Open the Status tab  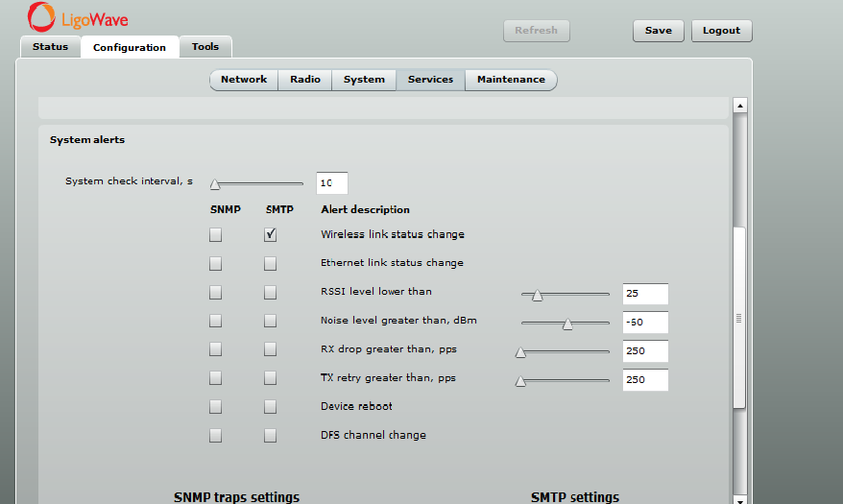(51, 47)
